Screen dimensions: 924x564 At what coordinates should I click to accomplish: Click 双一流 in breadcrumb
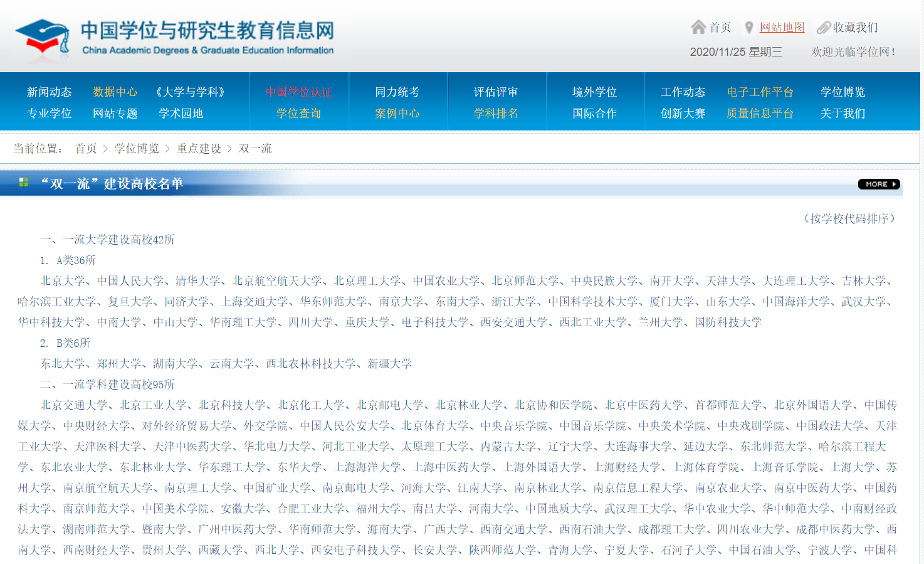pyautogui.click(x=255, y=149)
